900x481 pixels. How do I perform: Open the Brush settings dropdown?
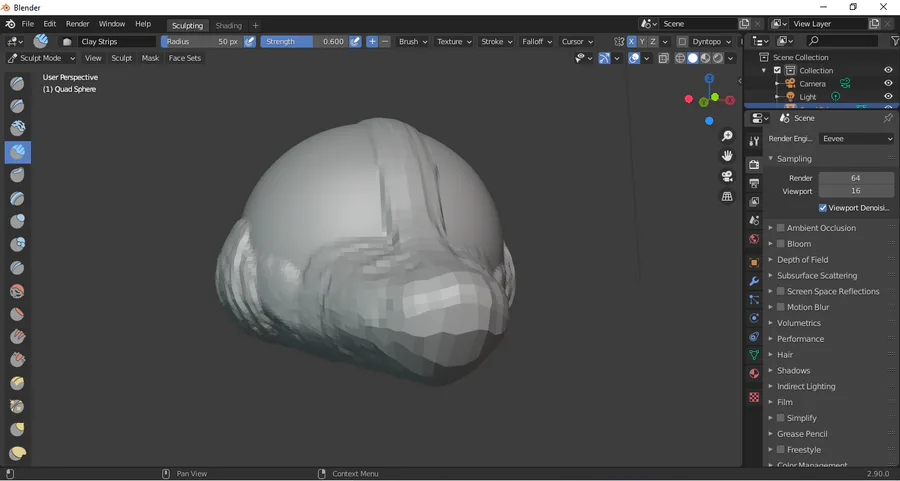pos(413,41)
